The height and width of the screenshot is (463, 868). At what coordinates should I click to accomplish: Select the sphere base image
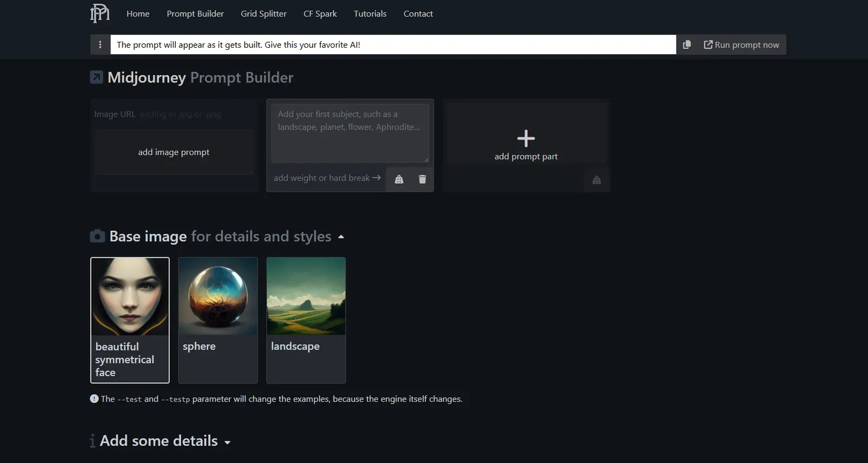point(218,320)
